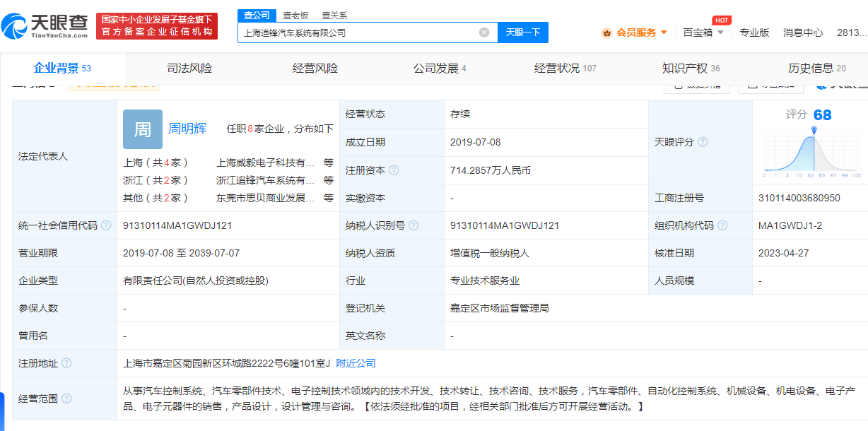The image size is (868, 431).
Task: Open help icon next to 经营范围
Action: click(66, 398)
